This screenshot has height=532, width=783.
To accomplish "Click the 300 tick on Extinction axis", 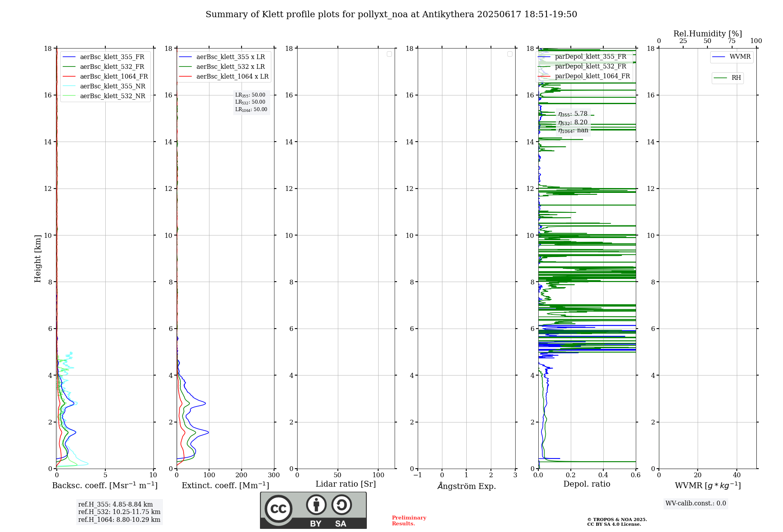I will (x=274, y=475).
